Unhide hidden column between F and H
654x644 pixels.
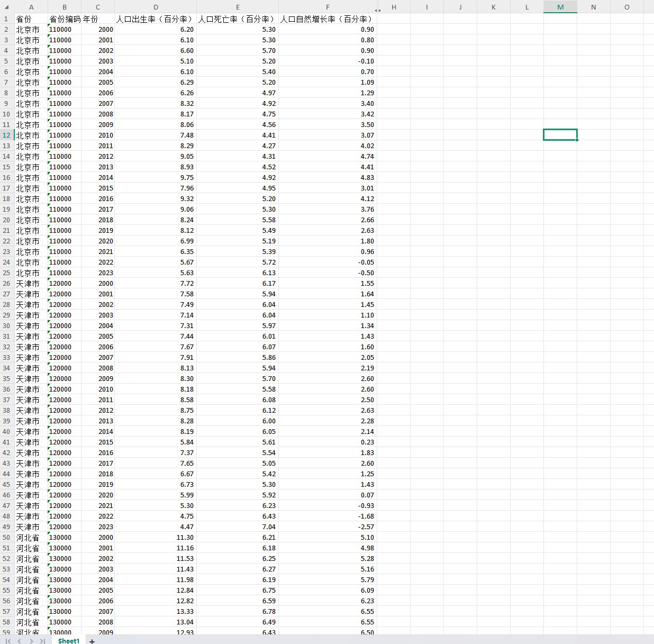coord(378,10)
